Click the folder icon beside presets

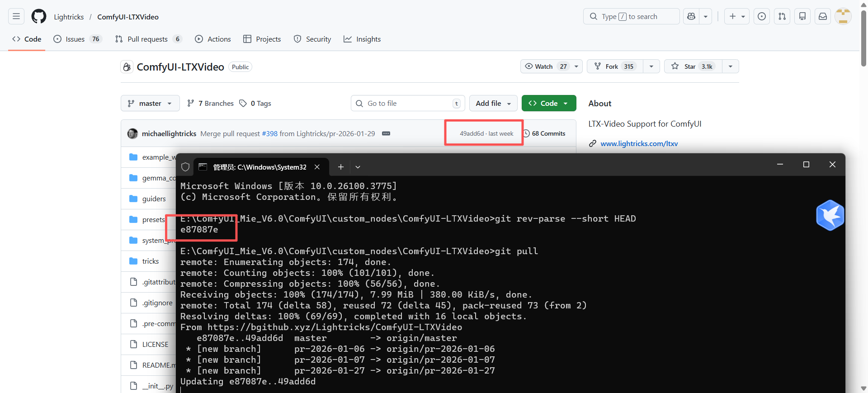tap(133, 219)
